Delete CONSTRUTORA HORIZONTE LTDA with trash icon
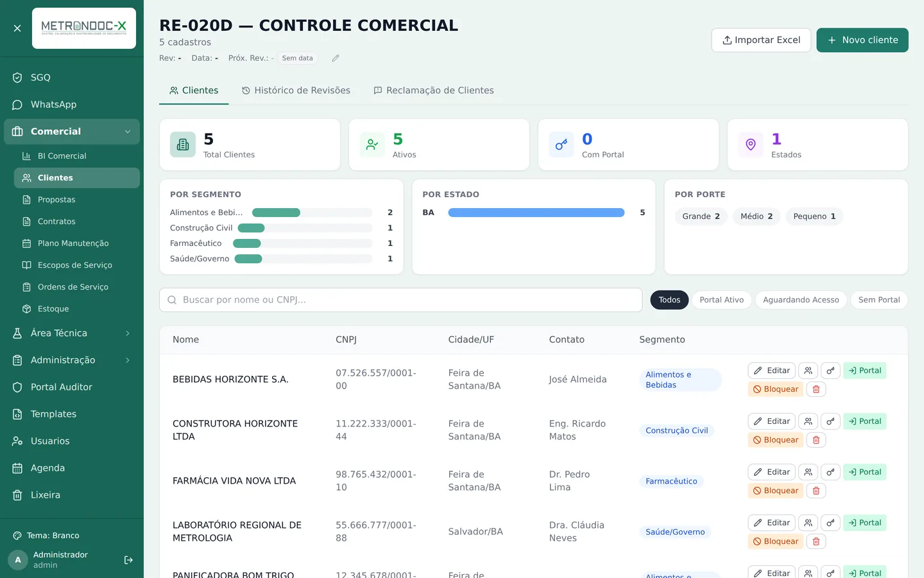924x578 pixels. click(816, 440)
